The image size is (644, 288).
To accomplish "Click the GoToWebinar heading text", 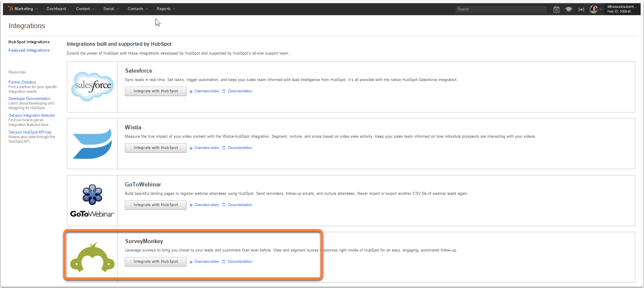I will tap(143, 184).
